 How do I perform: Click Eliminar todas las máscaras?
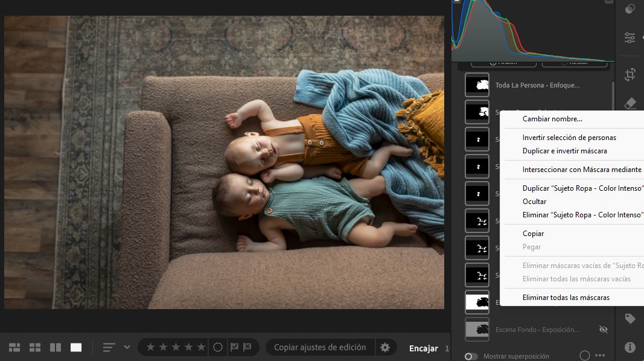[566, 298]
